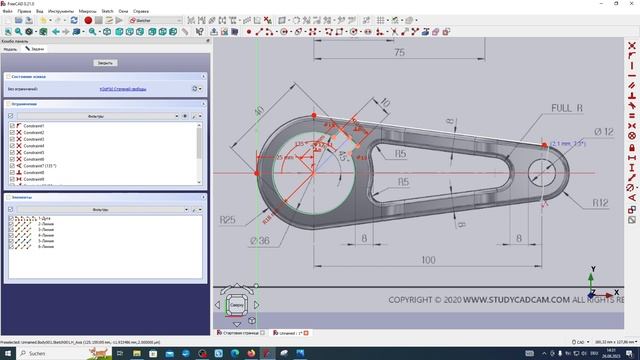Switch to the Модель tab
Viewport: 640px width, 360px height.
[10, 49]
